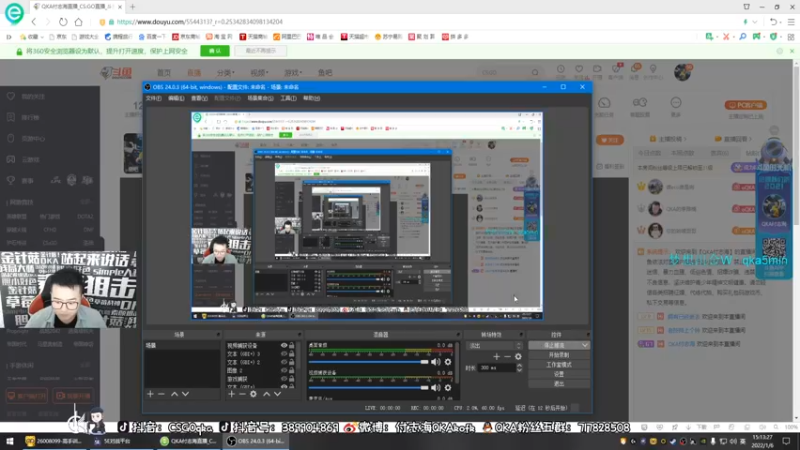Expand stop streaming button dropdown arrow
This screenshot has width=800, height=450.
click(x=585, y=345)
